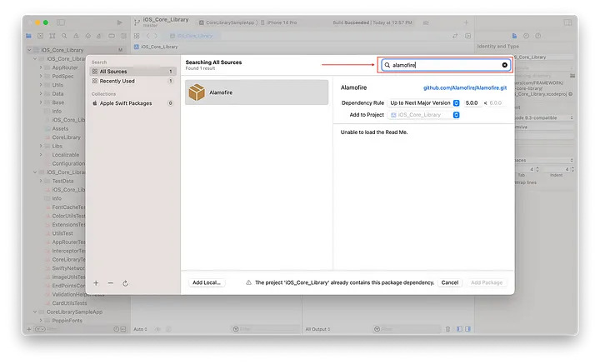Open the github.com/Alamofire/Alamofire.git link
This screenshot has width=600, height=364.
click(x=465, y=86)
